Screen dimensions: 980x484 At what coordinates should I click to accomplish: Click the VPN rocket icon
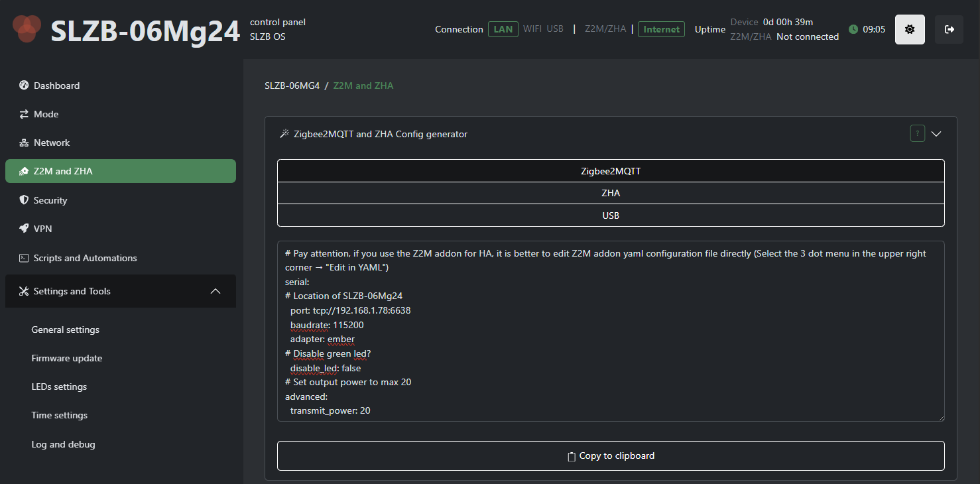click(24, 229)
